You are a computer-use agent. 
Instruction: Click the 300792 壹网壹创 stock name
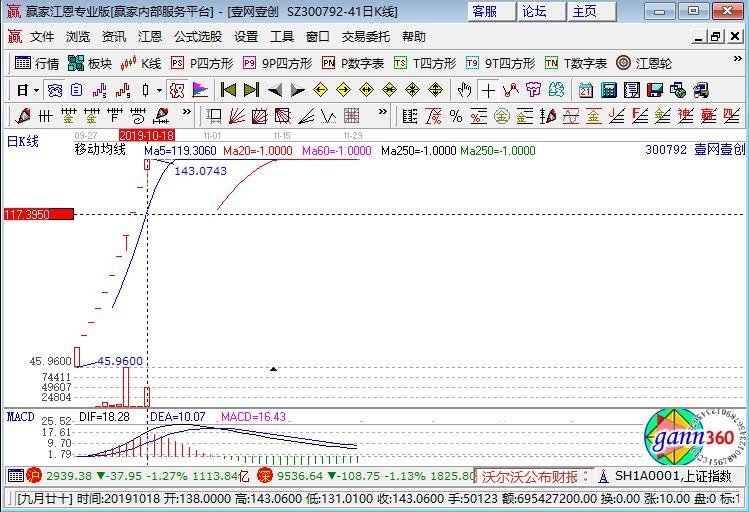(x=695, y=150)
